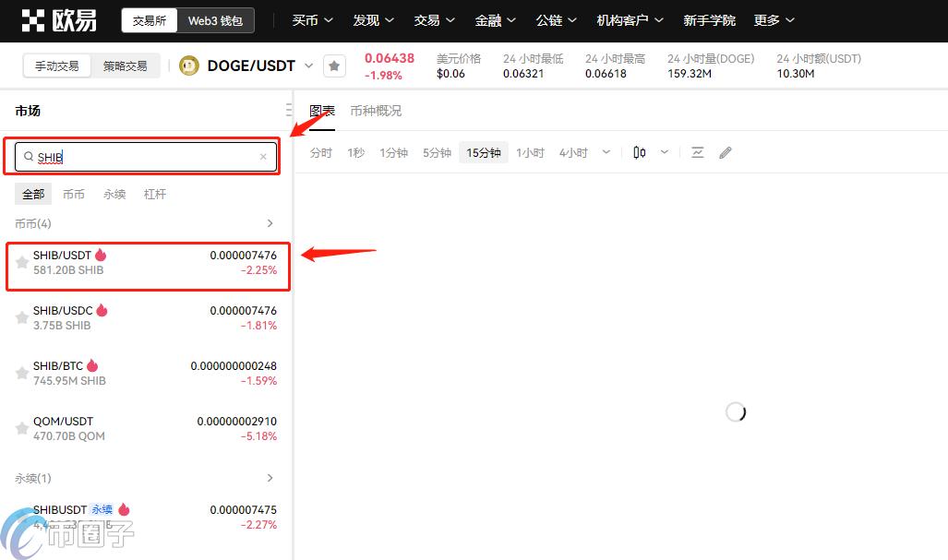Viewport: 948px width, 560px height.
Task: Select the 永续 market filter
Action: (114, 194)
